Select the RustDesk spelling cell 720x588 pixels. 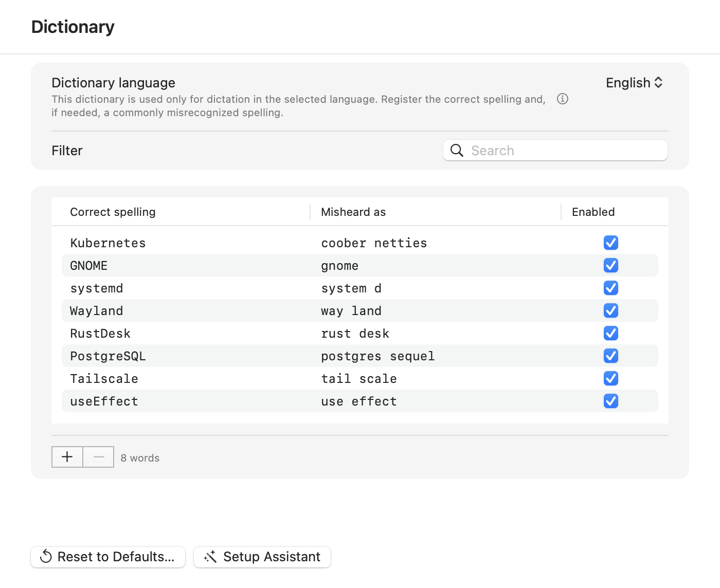point(100,334)
